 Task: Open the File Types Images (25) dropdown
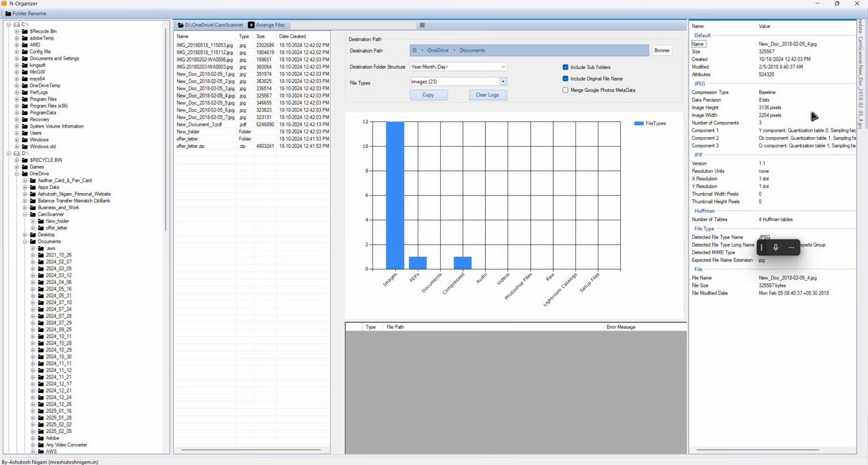(x=503, y=82)
